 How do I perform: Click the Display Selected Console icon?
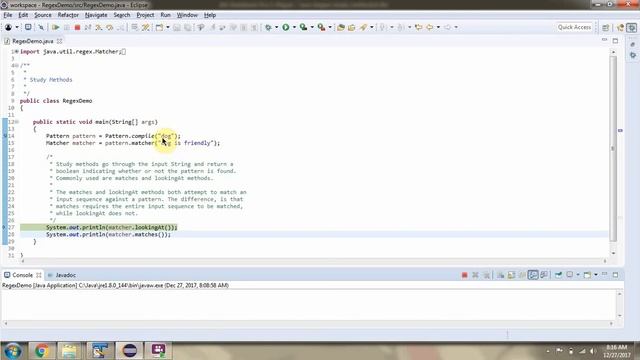[570, 275]
